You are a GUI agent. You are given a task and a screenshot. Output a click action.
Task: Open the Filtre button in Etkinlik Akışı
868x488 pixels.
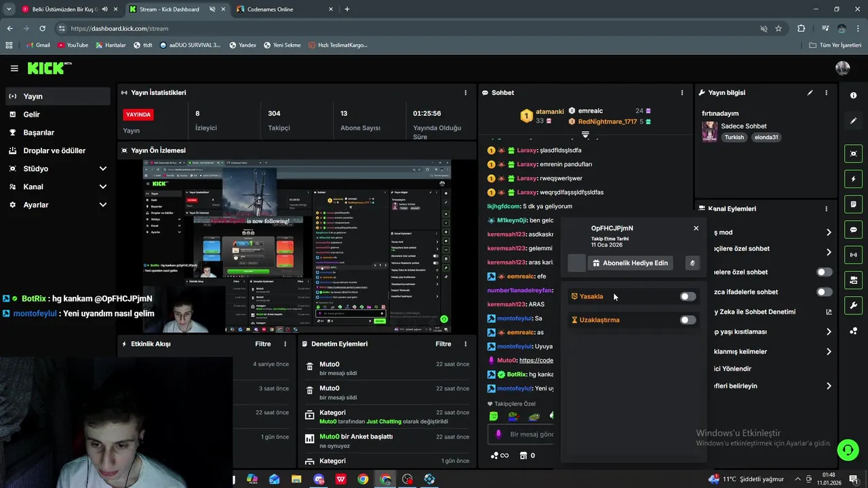pyautogui.click(x=263, y=344)
